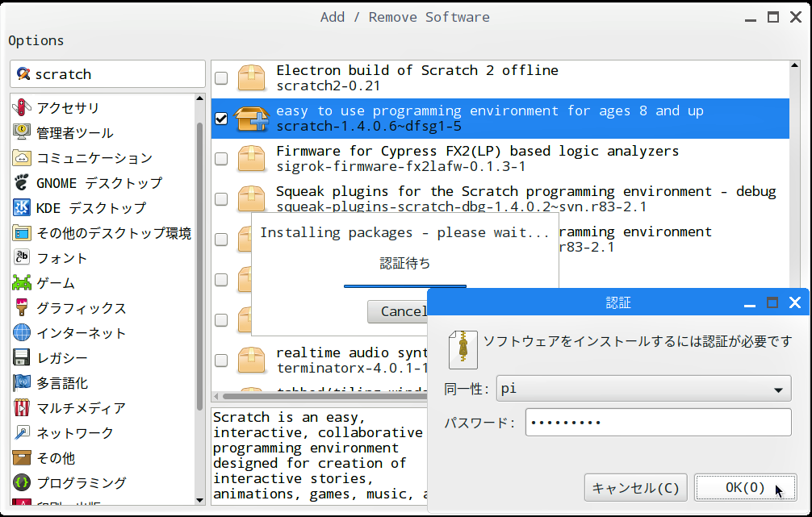The image size is (812, 517).
Task: Click the package icon for scratch2-0.21
Action: [252, 77]
